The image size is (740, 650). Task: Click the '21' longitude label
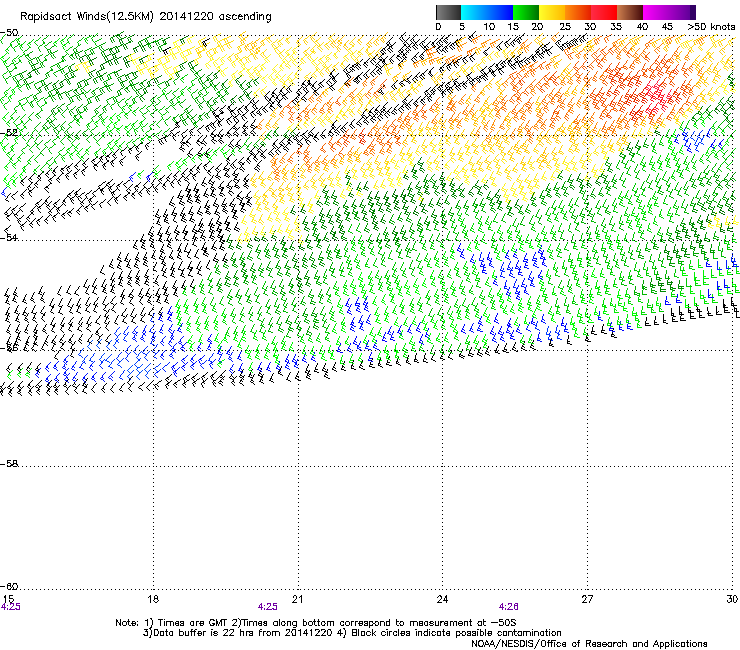(x=297, y=599)
